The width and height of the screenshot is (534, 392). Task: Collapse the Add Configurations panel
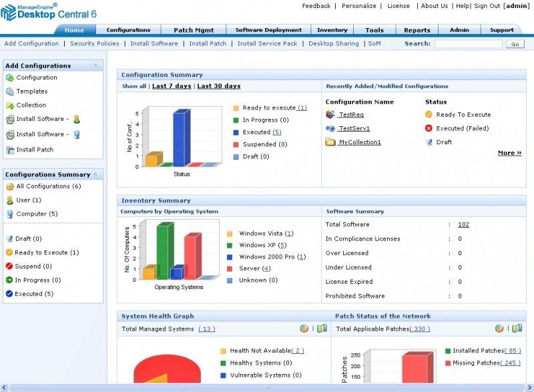tap(95, 66)
